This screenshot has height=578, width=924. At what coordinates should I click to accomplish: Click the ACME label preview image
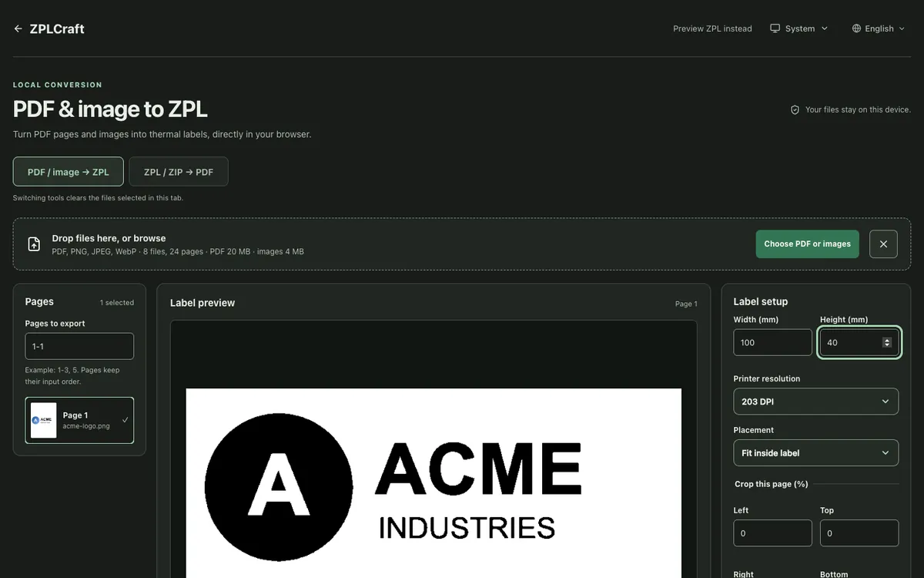(x=434, y=483)
